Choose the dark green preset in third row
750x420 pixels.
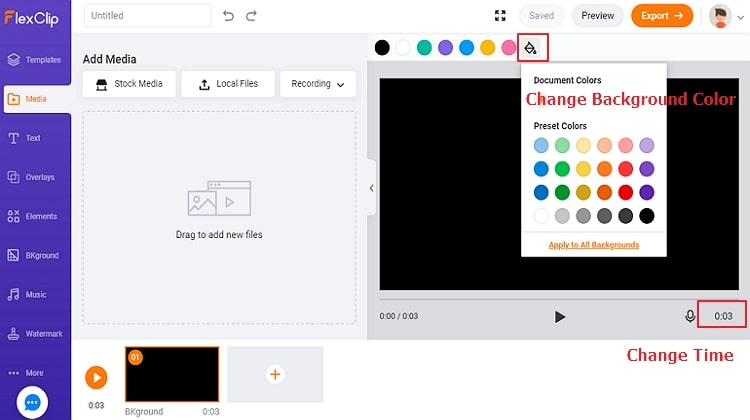click(562, 192)
